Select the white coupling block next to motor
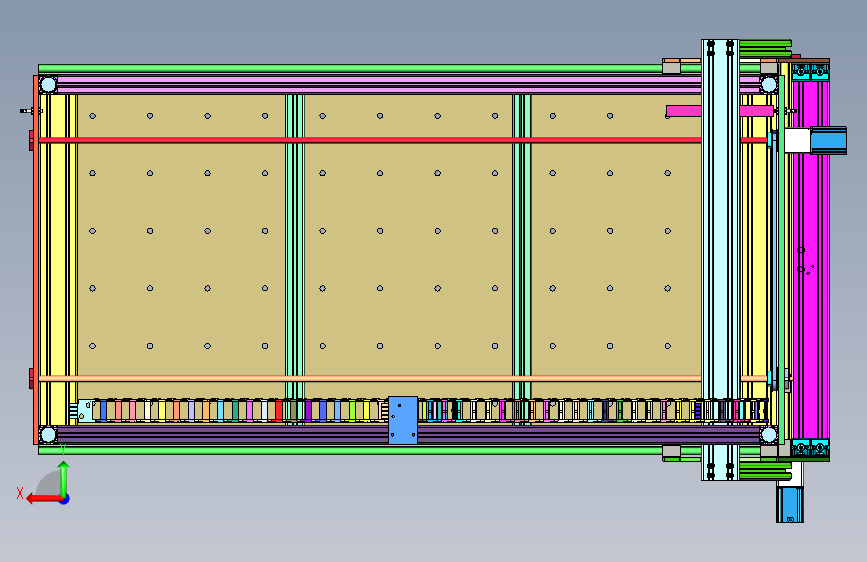Image resolution: width=867 pixels, height=562 pixels. coord(797,140)
